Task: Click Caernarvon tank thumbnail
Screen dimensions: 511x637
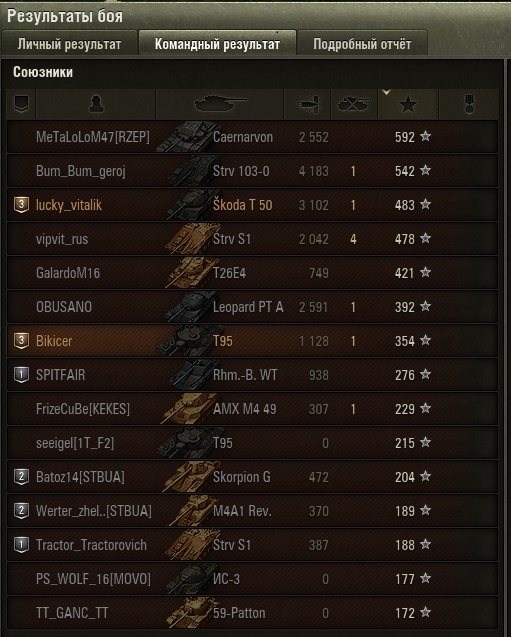Action: pos(188,137)
